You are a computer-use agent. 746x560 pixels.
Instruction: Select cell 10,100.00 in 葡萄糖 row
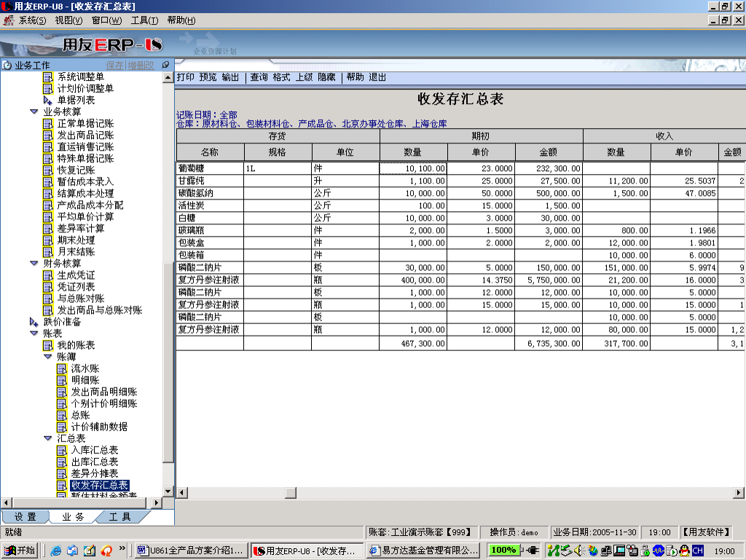pyautogui.click(x=413, y=168)
